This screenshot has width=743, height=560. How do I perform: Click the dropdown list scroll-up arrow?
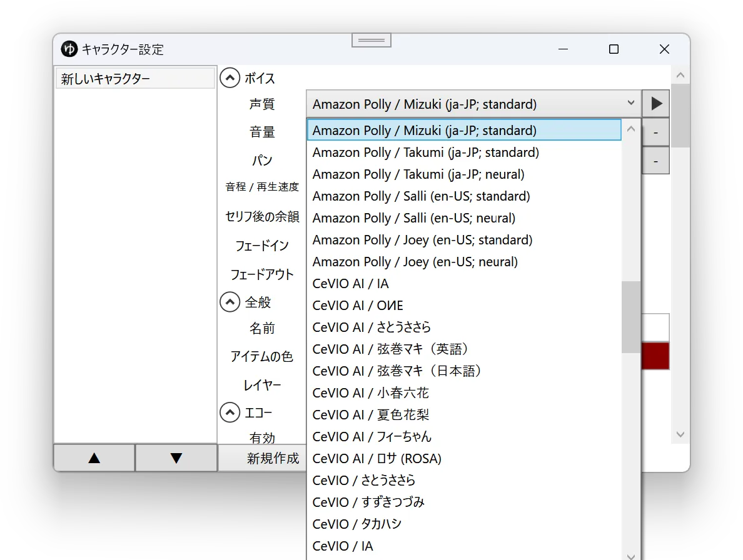click(x=630, y=129)
